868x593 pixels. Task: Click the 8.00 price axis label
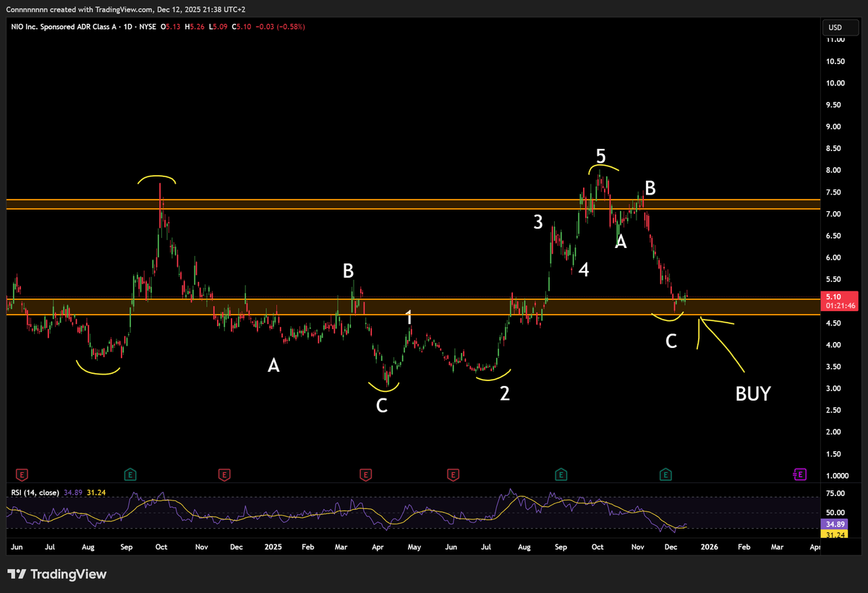click(x=834, y=171)
